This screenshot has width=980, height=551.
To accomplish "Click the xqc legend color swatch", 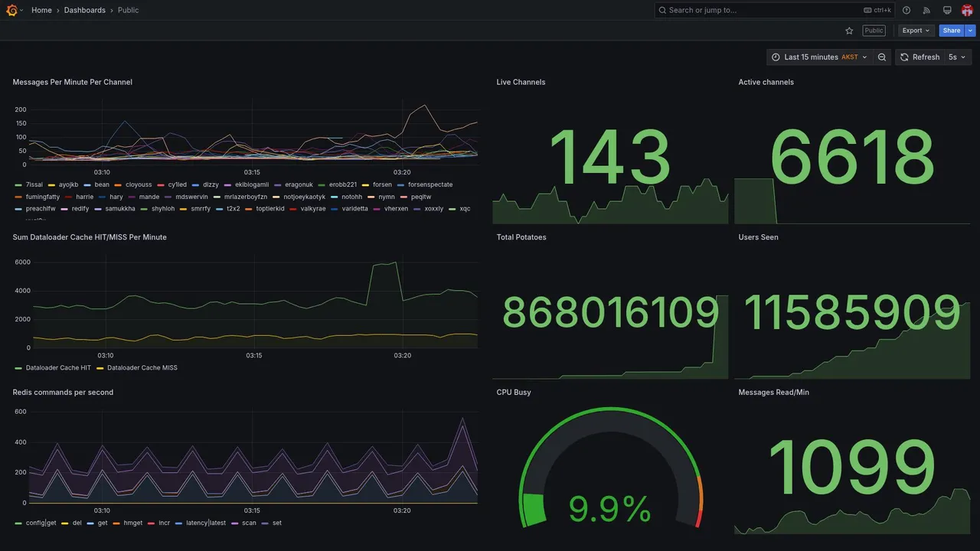I will (452, 209).
